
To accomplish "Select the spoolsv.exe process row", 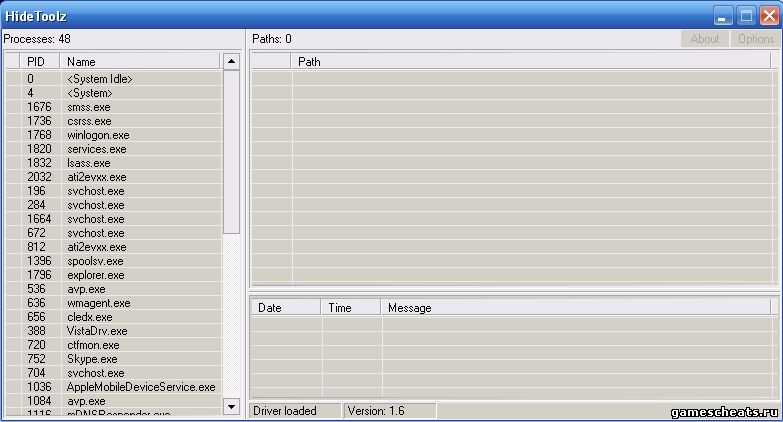I will (x=95, y=261).
